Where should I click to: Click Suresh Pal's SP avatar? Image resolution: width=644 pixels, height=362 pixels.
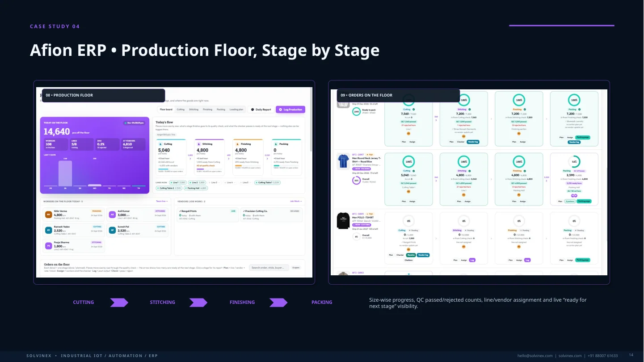pos(113,230)
